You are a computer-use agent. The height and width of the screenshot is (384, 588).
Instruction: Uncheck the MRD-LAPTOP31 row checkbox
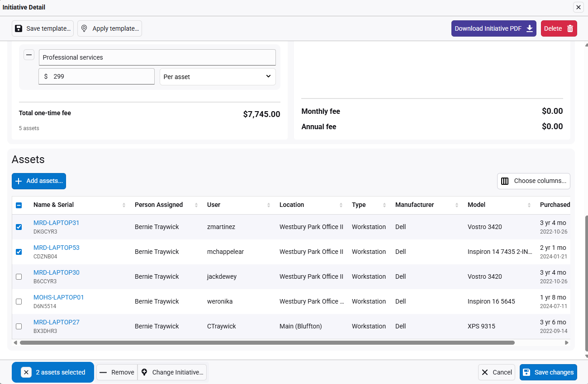(x=19, y=227)
